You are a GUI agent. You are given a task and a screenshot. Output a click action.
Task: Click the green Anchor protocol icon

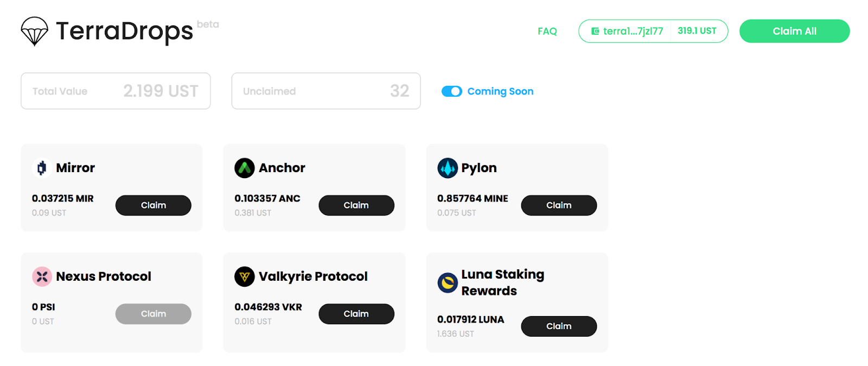click(x=245, y=168)
